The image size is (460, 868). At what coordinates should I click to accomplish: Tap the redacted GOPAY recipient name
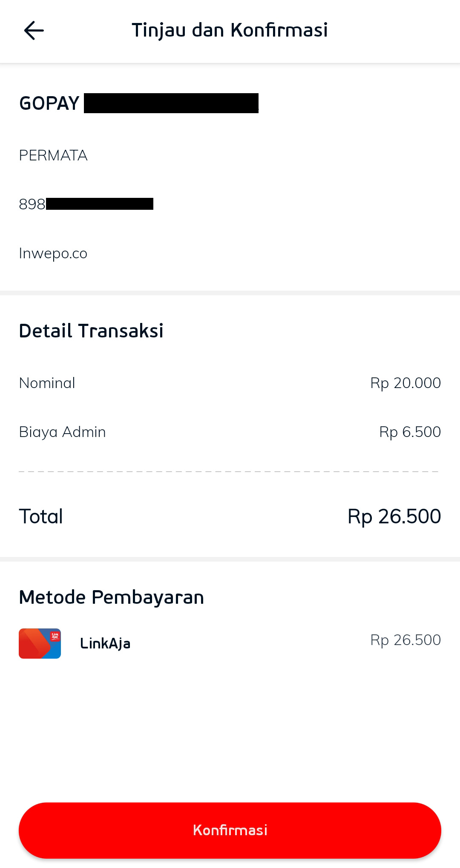click(171, 103)
